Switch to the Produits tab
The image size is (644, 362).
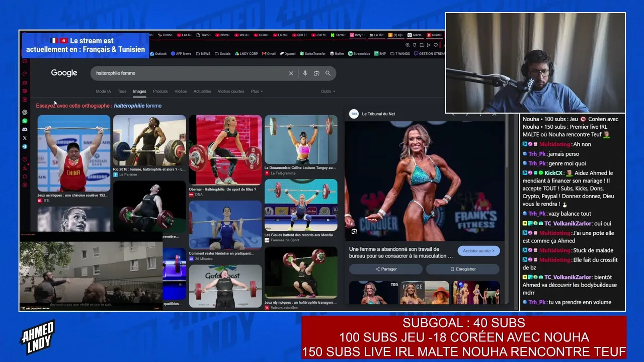[x=160, y=92]
